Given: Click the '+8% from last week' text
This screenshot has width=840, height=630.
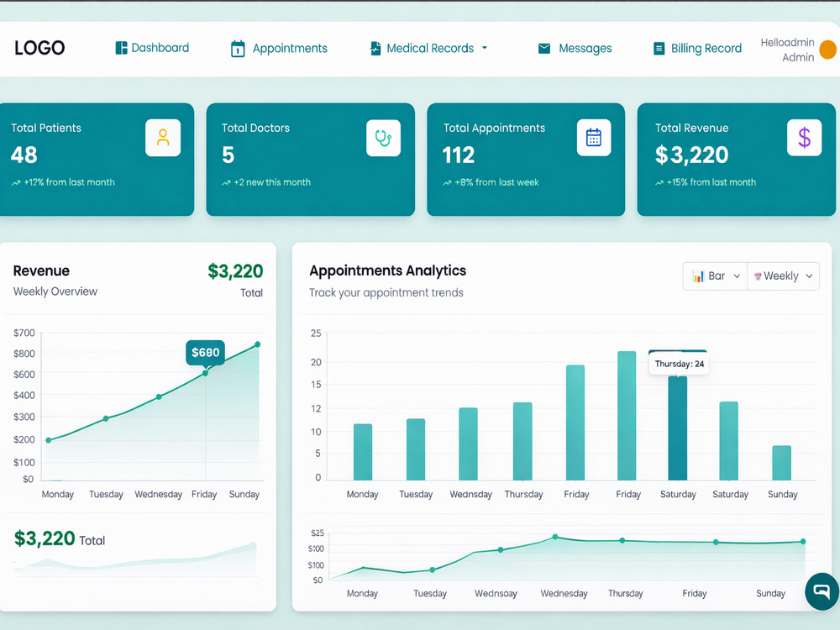Looking at the screenshot, I should [496, 182].
